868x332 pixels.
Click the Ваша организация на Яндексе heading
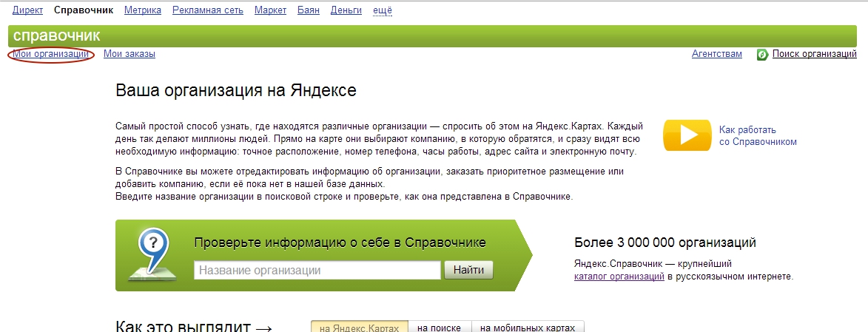(x=236, y=91)
